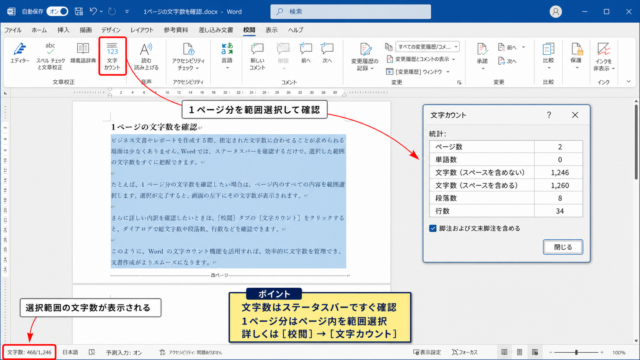Screen dimensions: 640x360
Task: Click the Accept (承諾) change icon
Action: click(x=482, y=50)
